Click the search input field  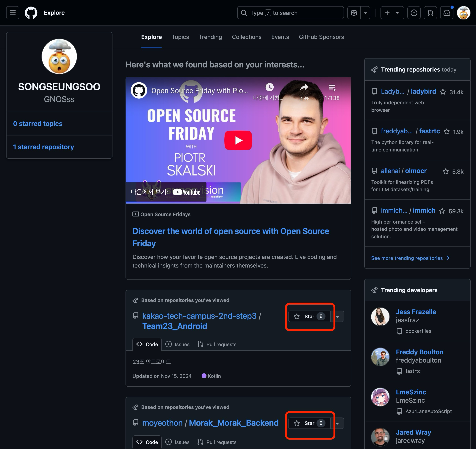coord(290,13)
